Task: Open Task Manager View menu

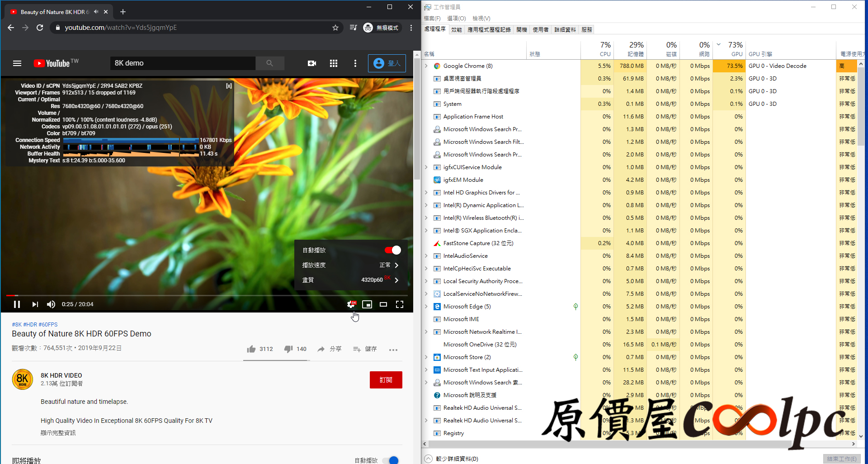Action: (x=481, y=19)
